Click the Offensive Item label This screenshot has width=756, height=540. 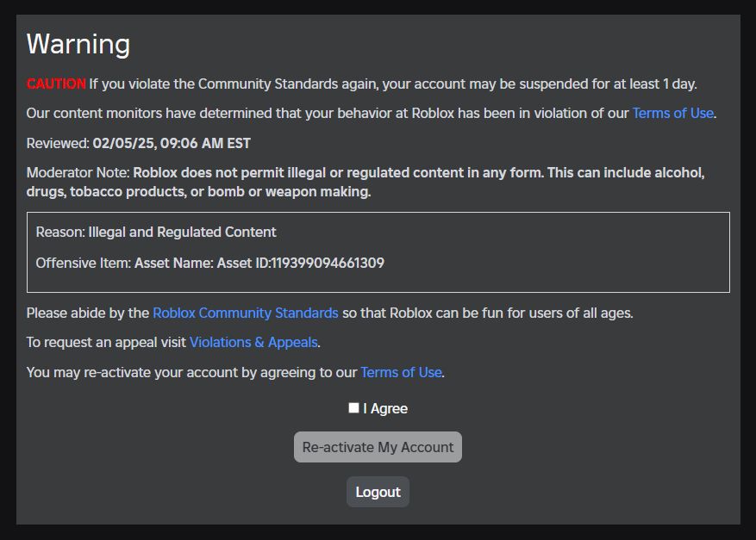click(83, 263)
